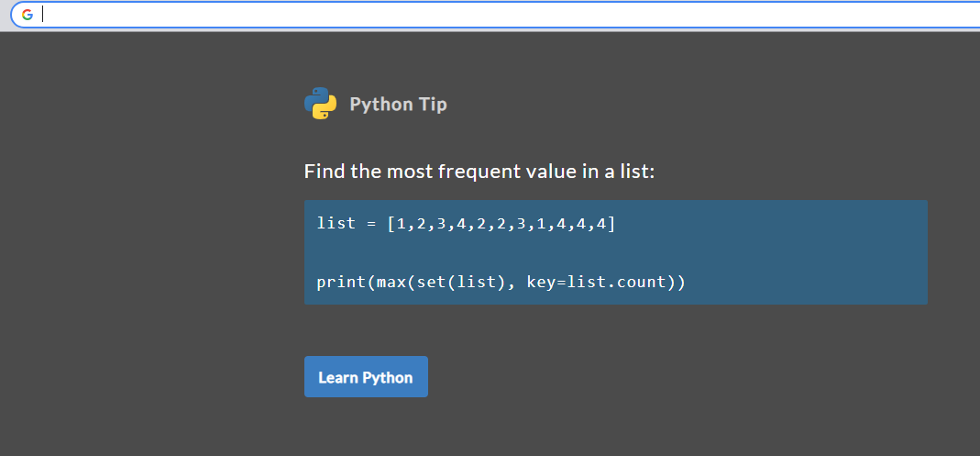Click the word "Python" in the page title

pos(381,105)
